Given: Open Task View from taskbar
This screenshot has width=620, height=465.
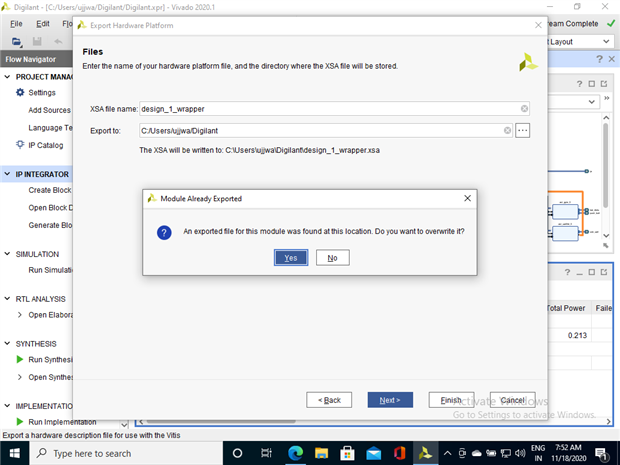Looking at the screenshot, I should click(x=267, y=453).
